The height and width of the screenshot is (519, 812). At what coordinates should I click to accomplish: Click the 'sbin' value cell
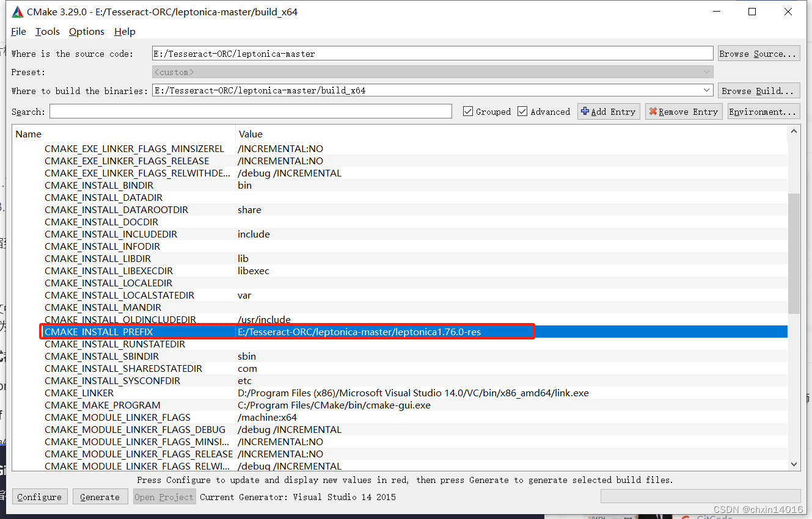tap(247, 356)
